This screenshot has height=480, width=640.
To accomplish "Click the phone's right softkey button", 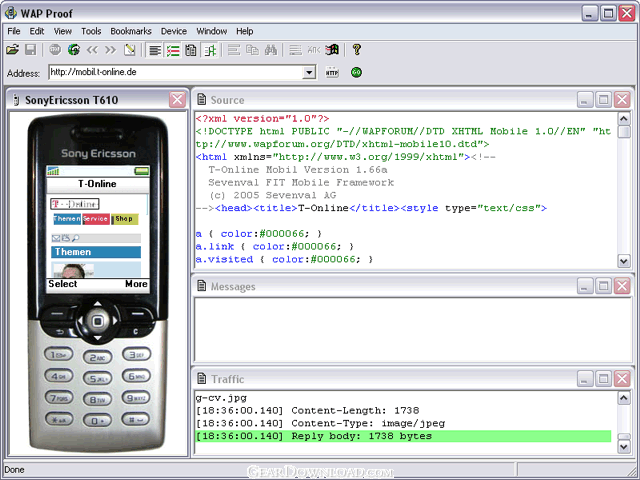I will tap(138, 314).
